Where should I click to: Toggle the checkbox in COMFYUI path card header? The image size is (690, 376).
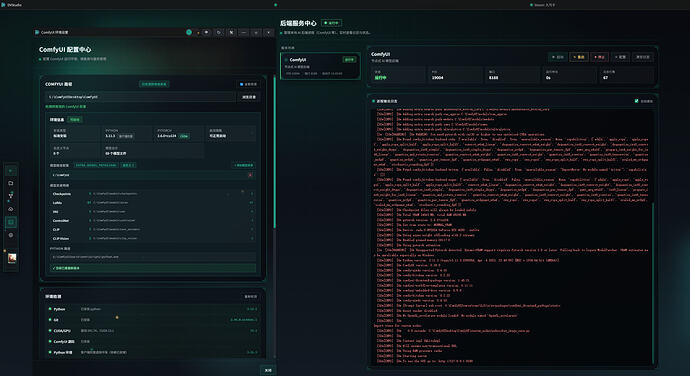tap(241, 84)
